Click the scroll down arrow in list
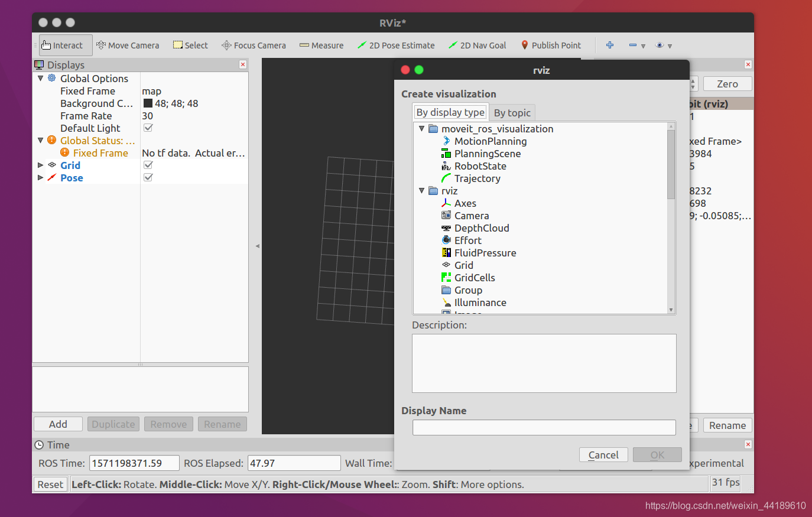This screenshot has width=812, height=517. click(671, 310)
